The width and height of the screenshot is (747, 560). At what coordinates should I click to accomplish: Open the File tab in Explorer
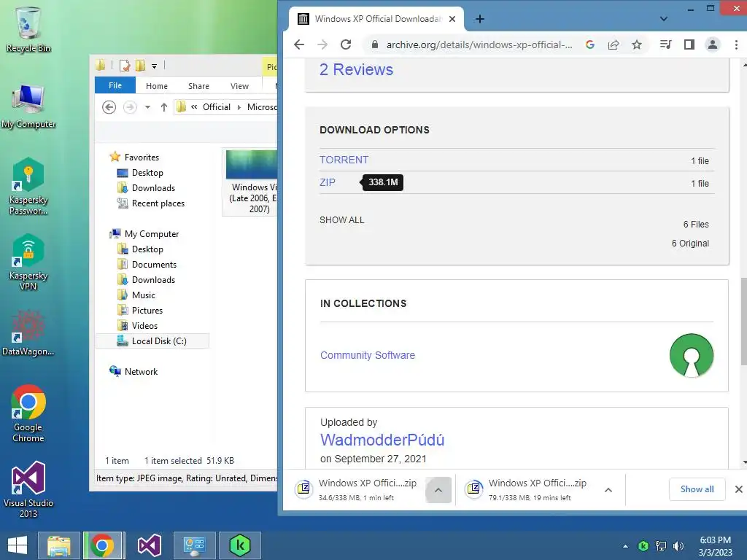click(115, 85)
